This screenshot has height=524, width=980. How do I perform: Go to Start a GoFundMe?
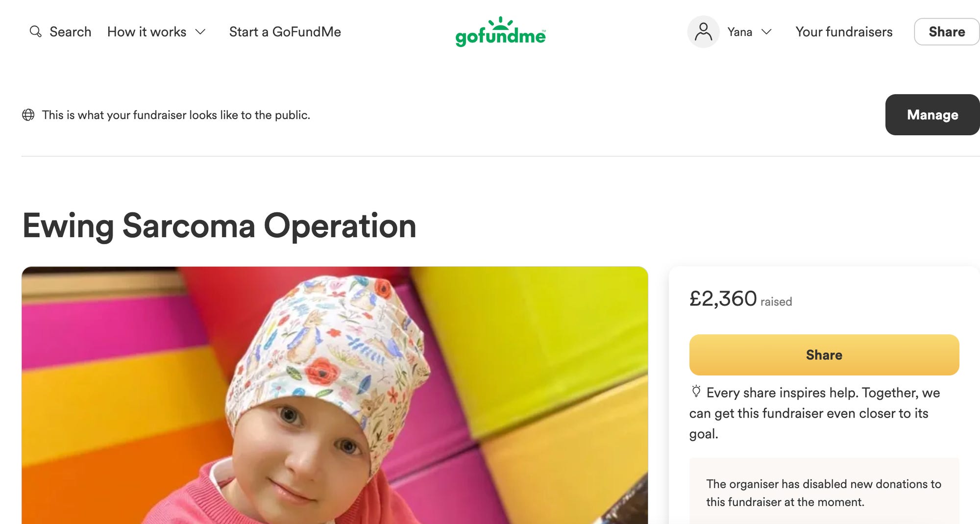click(x=285, y=32)
